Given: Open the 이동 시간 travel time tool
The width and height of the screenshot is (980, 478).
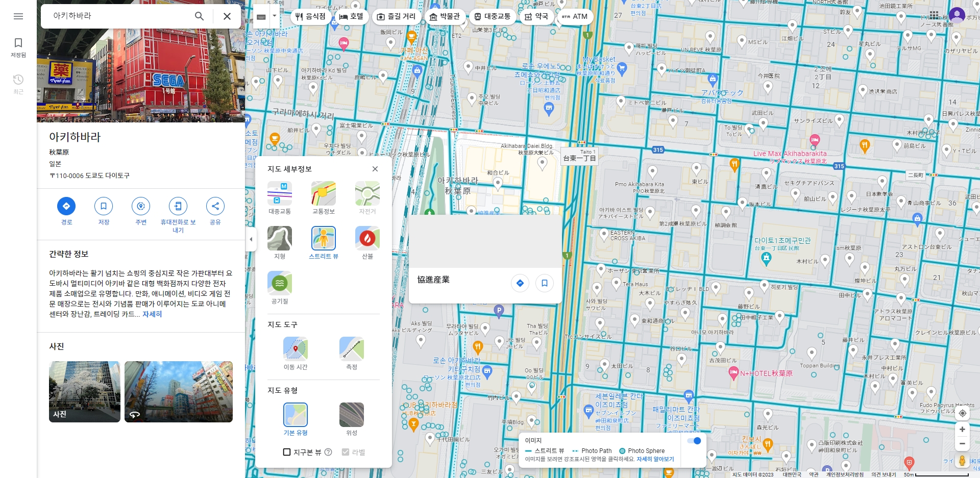Looking at the screenshot, I should tap(296, 353).
